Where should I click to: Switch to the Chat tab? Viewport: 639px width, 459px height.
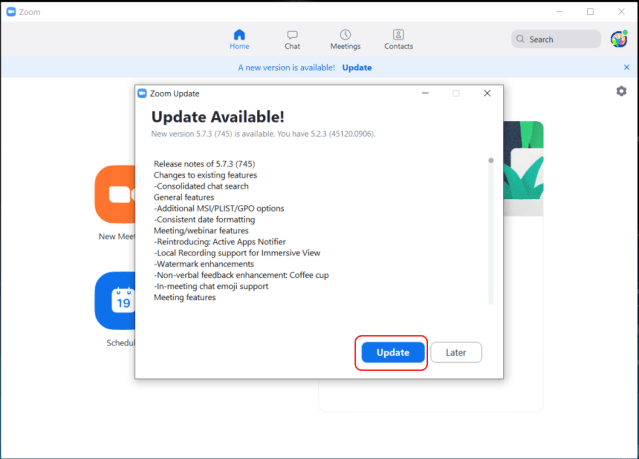[x=292, y=40]
